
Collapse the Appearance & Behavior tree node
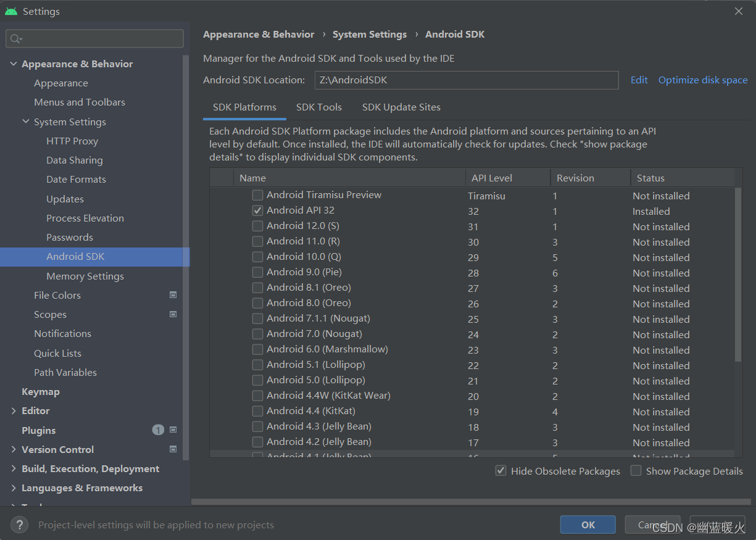point(14,64)
